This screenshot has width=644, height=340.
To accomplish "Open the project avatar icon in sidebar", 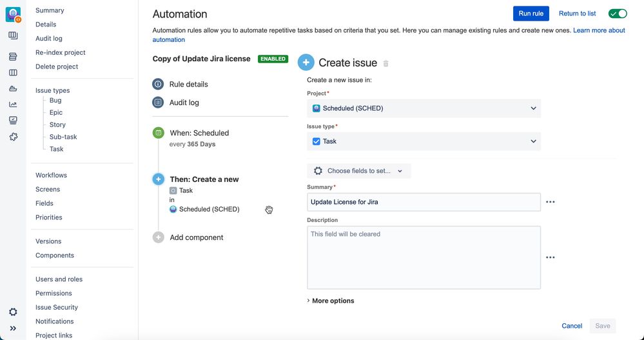I will (x=13, y=14).
